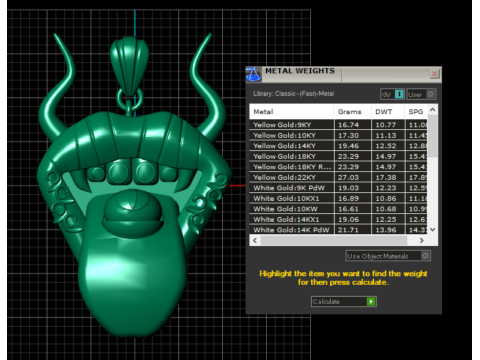Click the 12.23 DWT value
Viewport: 480px width, 360px height.
(x=386, y=188)
